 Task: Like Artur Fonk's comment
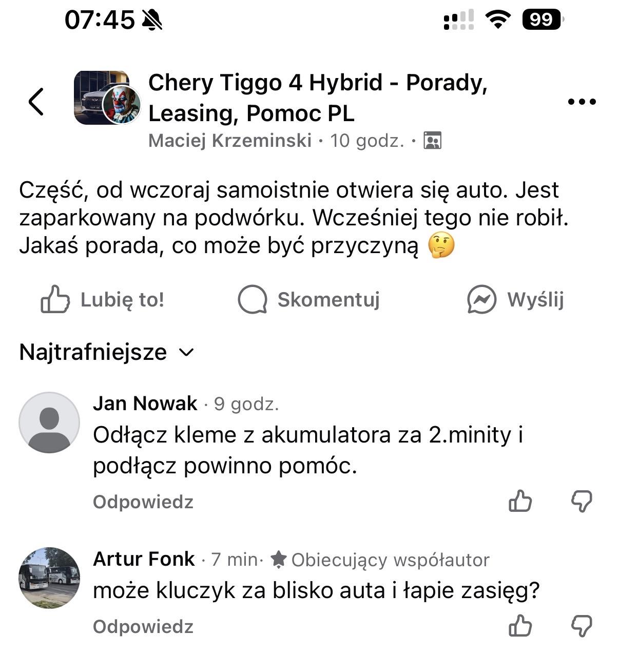(x=520, y=626)
